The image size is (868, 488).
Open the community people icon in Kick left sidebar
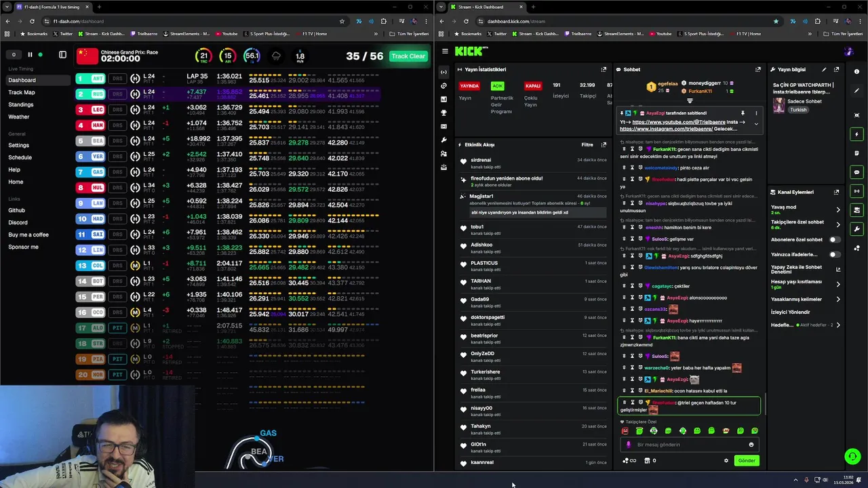[443, 153]
